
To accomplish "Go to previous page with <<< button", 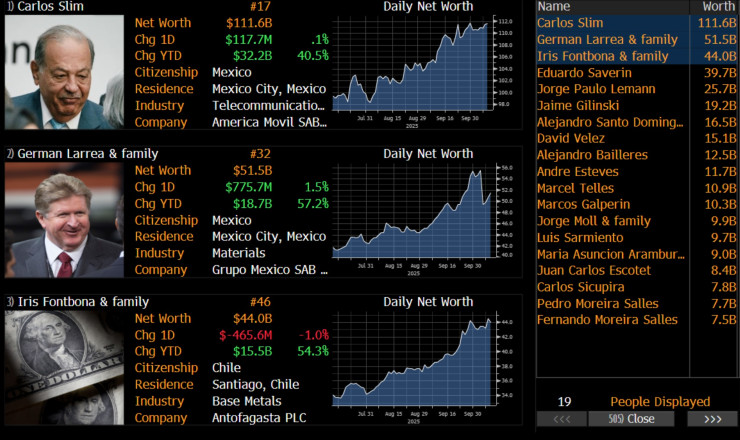I will click(562, 419).
